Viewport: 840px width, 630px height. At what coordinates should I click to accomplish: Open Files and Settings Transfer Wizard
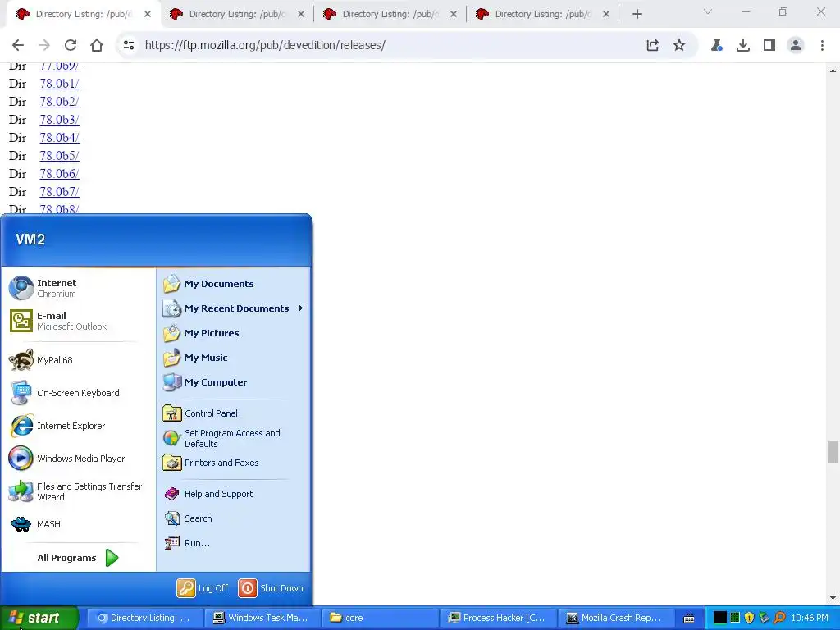tap(78, 491)
